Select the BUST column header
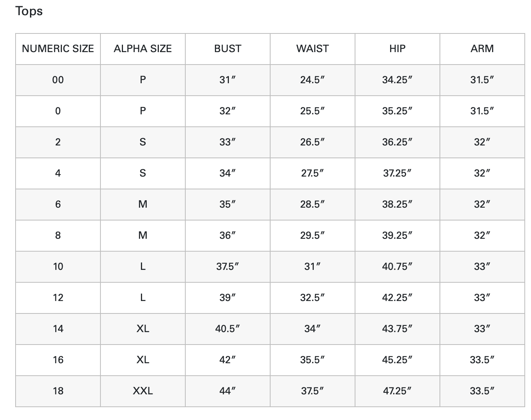 click(228, 49)
